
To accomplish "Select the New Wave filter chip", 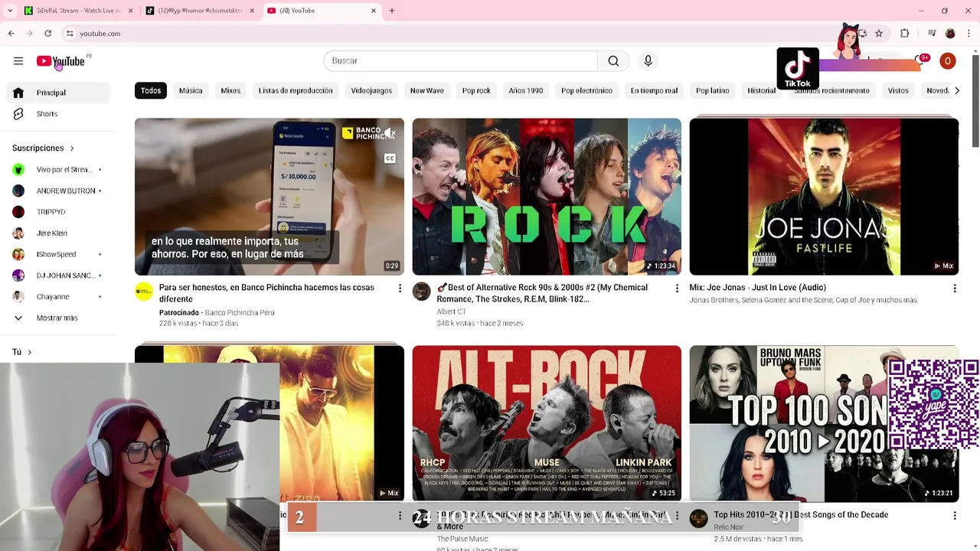I will click(426, 90).
